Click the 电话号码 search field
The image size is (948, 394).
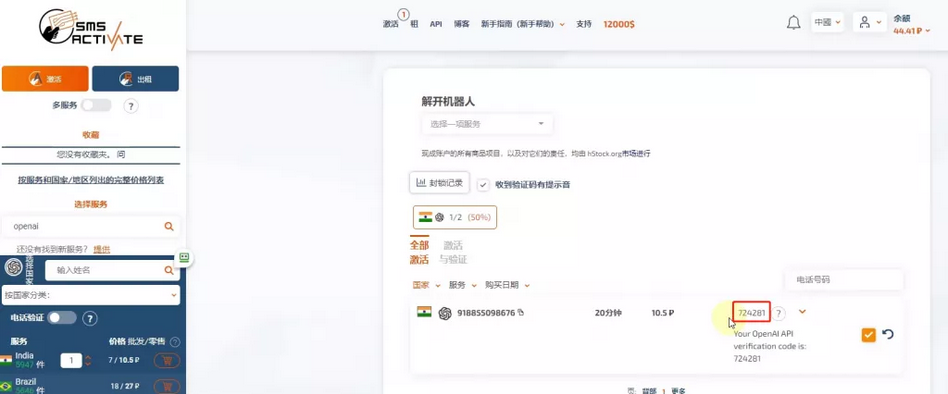tap(843, 280)
